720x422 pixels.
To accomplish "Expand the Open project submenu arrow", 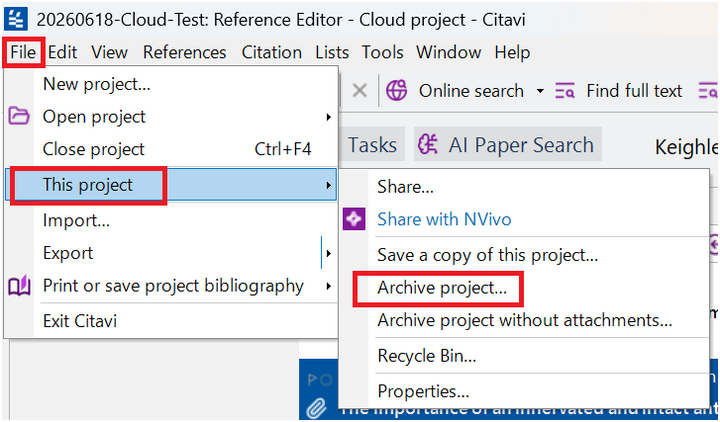I will (x=328, y=117).
